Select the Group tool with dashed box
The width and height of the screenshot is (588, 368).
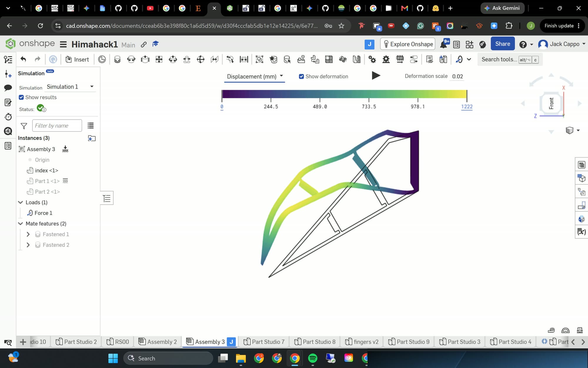(x=259, y=59)
